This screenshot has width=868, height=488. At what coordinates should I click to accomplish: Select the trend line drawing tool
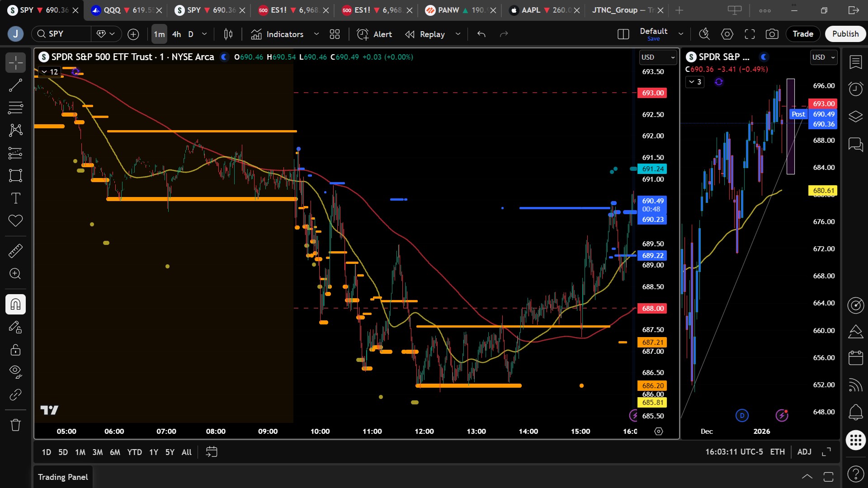[15, 85]
